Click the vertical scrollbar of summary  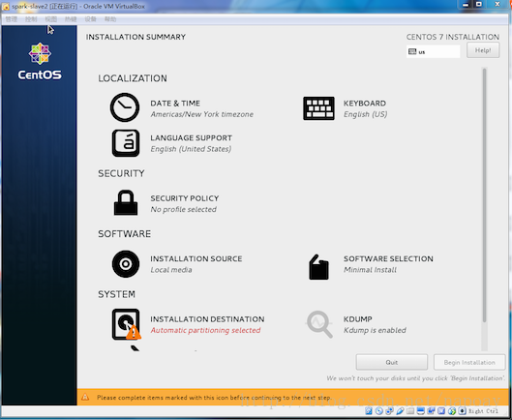click(485, 195)
